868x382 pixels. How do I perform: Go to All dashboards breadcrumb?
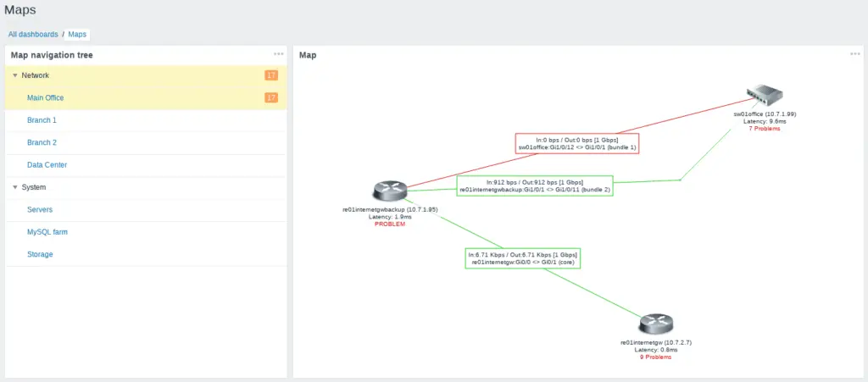pyautogui.click(x=33, y=34)
